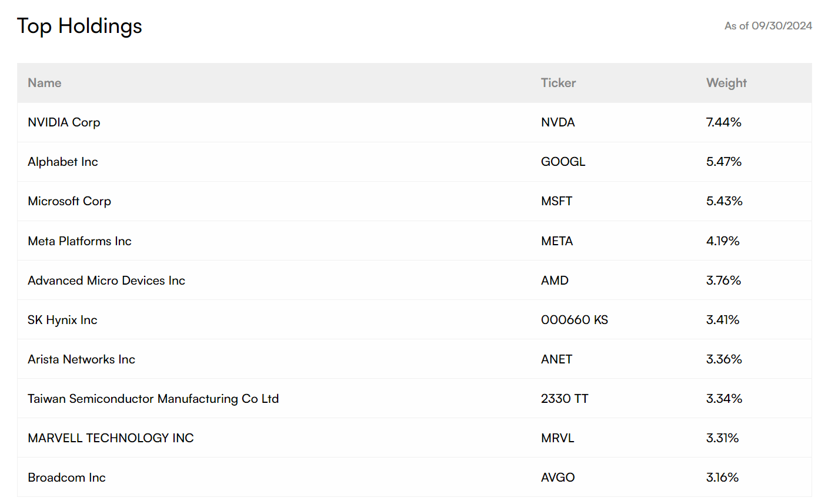Select the AVGO ticker cell
Viewport: 818px width, 504px height.
(557, 478)
